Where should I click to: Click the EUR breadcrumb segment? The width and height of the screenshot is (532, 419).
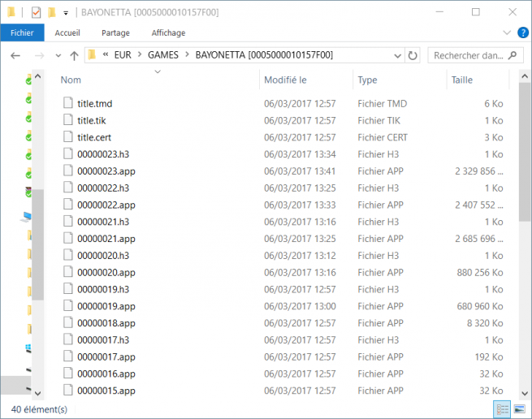click(x=123, y=55)
